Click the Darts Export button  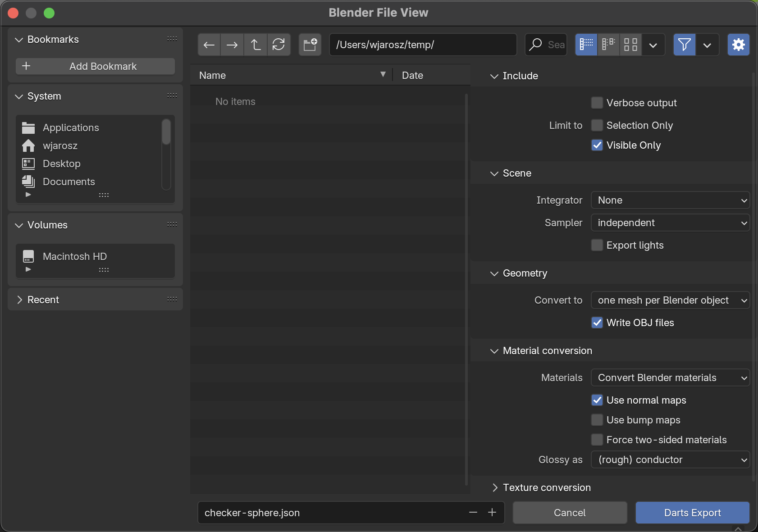692,513
